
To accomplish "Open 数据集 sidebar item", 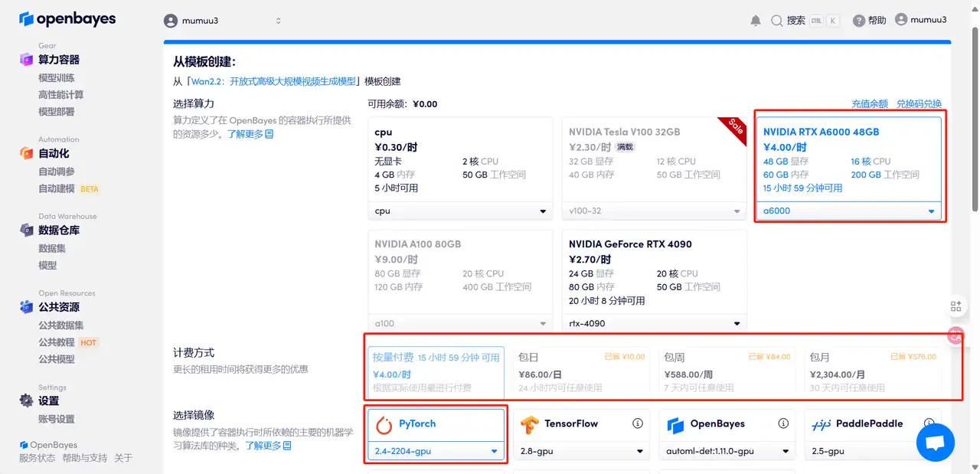I will pos(52,248).
